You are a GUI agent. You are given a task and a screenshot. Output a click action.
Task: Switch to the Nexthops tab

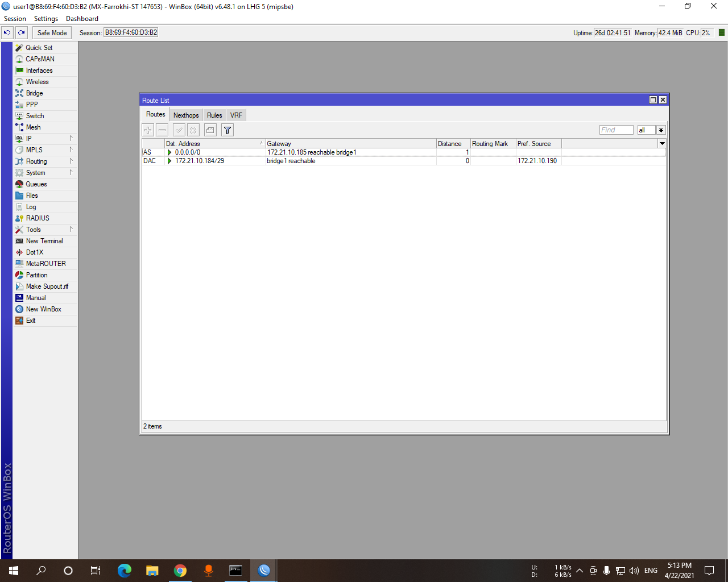tap(186, 114)
